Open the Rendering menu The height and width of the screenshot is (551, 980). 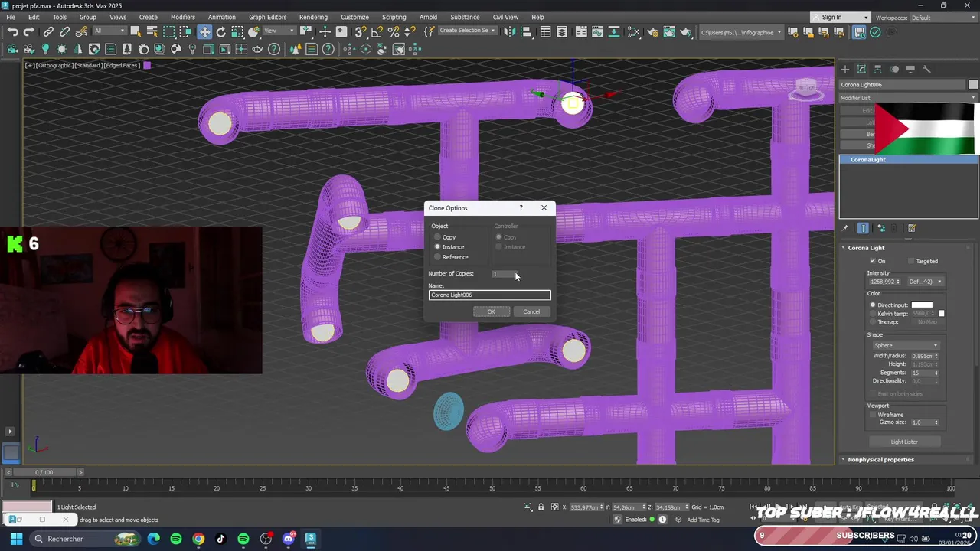[313, 17]
